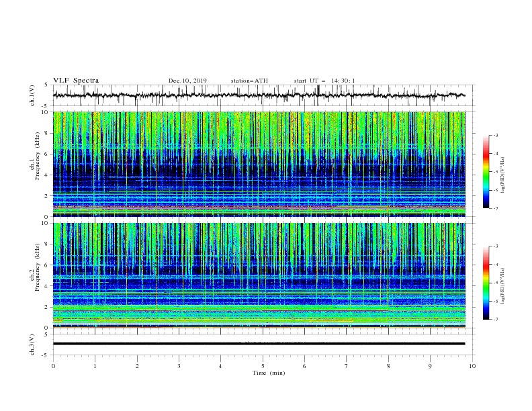Click the "-7" tick on ch.2 colorbar
Viewport: 532px width, 411px height.
point(496,320)
